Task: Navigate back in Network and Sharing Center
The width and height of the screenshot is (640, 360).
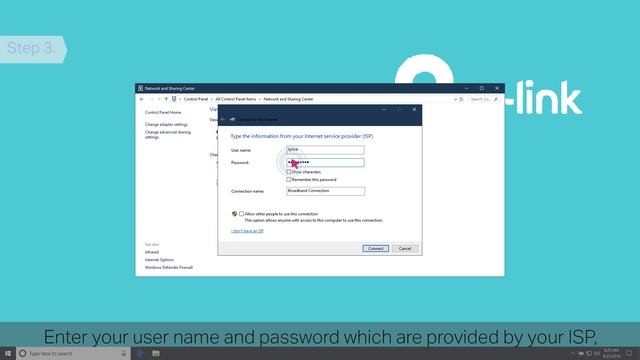Action: click(142, 99)
